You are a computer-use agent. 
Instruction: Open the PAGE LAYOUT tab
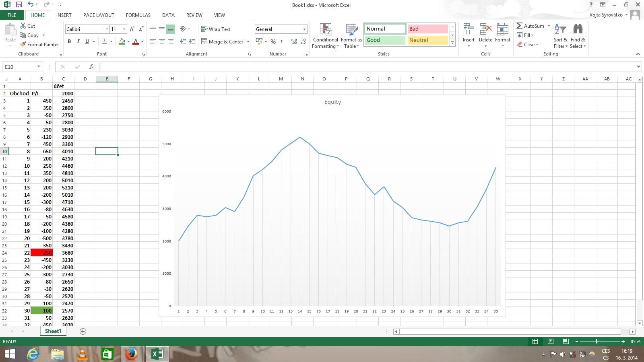[x=99, y=15]
